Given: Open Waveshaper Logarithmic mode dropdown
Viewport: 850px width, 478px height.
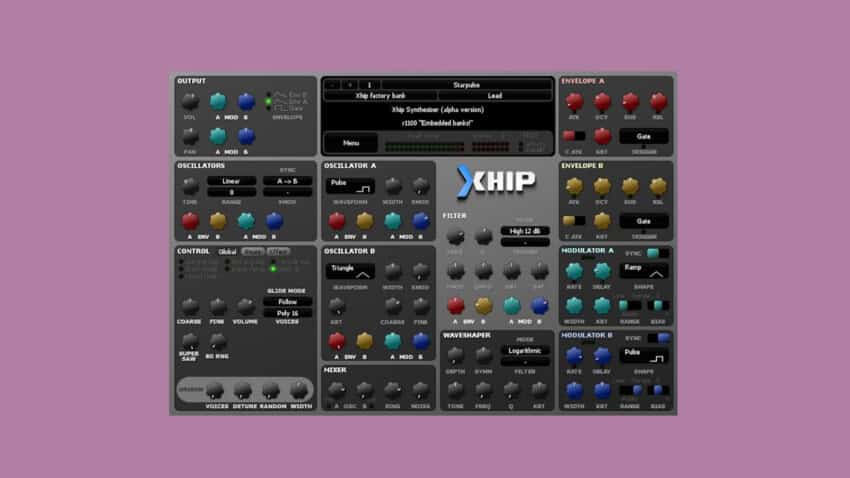Looking at the screenshot, I should coord(525,352).
